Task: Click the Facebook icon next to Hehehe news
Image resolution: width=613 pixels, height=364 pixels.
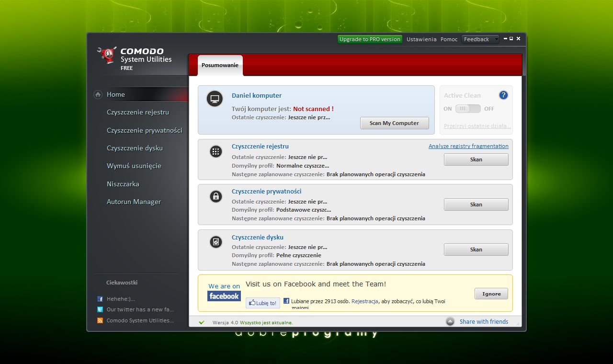Action: pos(101,298)
